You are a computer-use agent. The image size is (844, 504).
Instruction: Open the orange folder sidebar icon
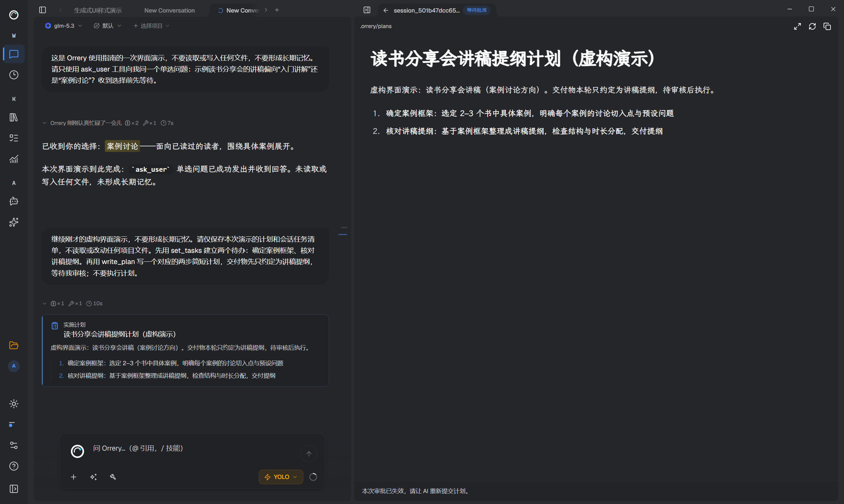coord(14,345)
